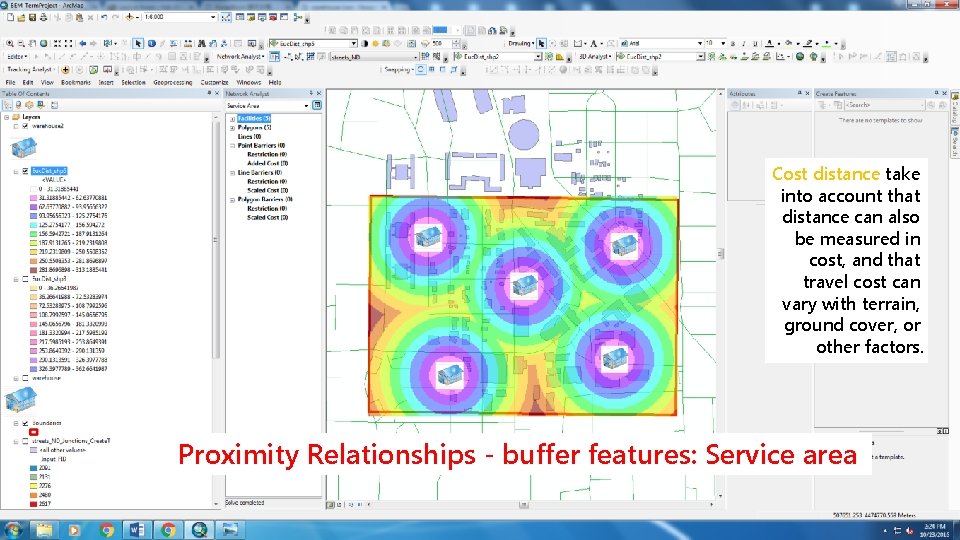Open the map scale dropdown
The height and width of the screenshot is (540, 960).
(x=212, y=17)
